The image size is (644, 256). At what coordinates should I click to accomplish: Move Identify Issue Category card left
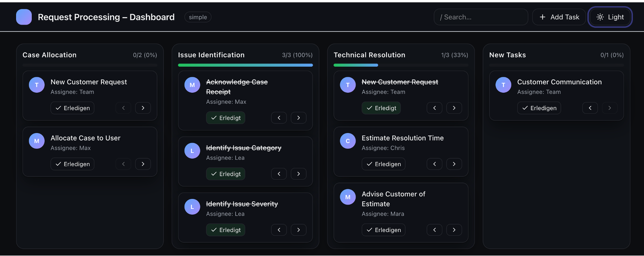pos(279,174)
